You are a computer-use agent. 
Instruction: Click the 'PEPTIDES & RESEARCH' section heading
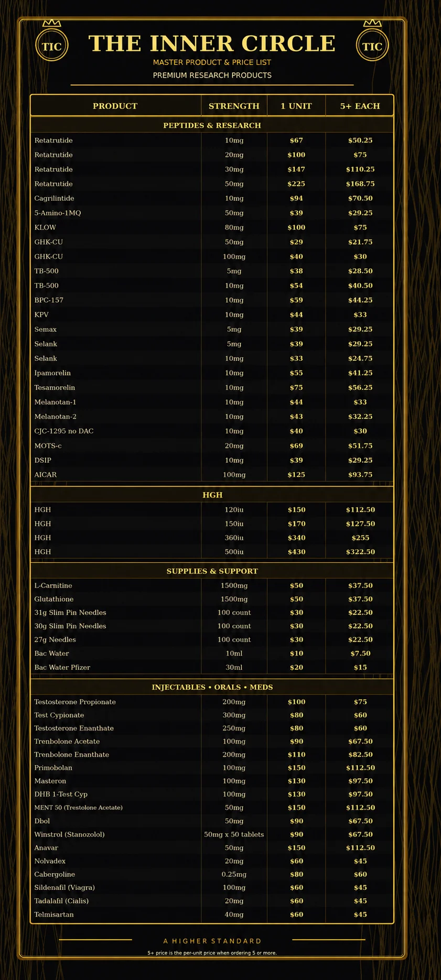click(212, 125)
